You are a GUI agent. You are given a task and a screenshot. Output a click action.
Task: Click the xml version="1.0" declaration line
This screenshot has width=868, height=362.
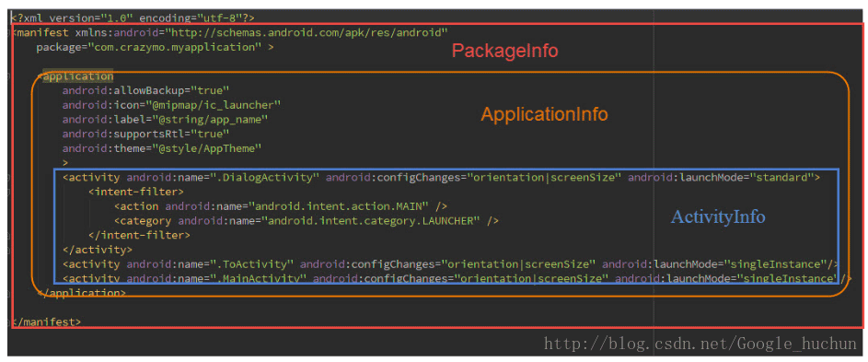coord(133,18)
